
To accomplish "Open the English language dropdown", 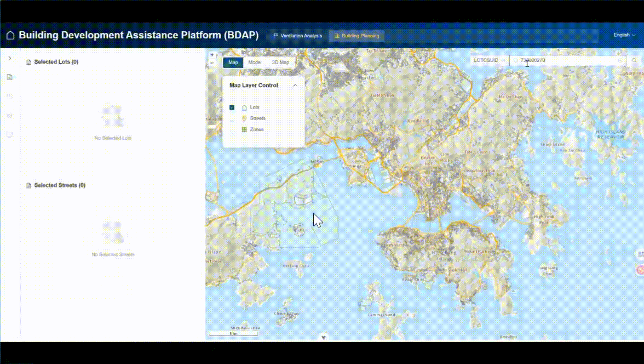I will (624, 35).
